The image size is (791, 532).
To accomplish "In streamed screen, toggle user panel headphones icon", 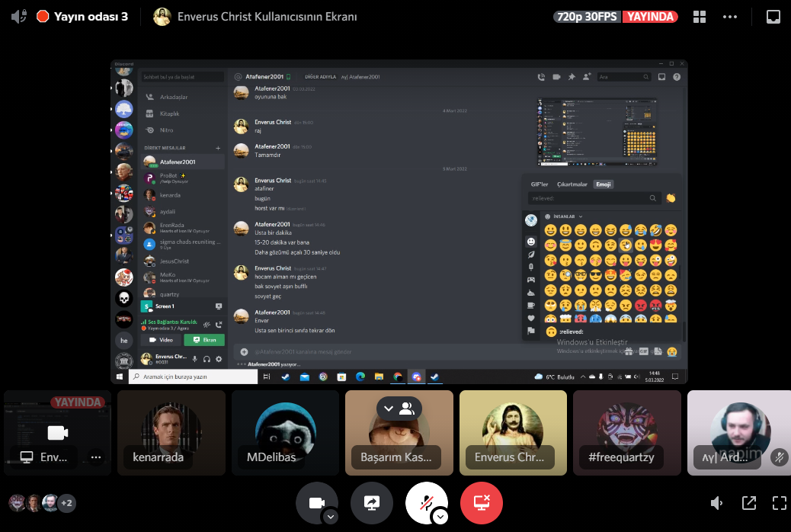I will [207, 359].
